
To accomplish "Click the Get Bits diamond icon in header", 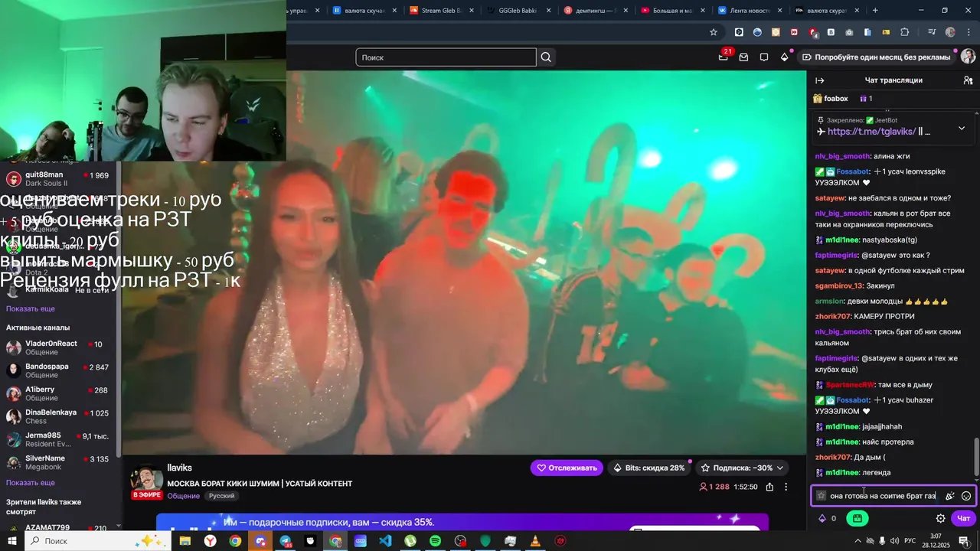I will click(784, 57).
